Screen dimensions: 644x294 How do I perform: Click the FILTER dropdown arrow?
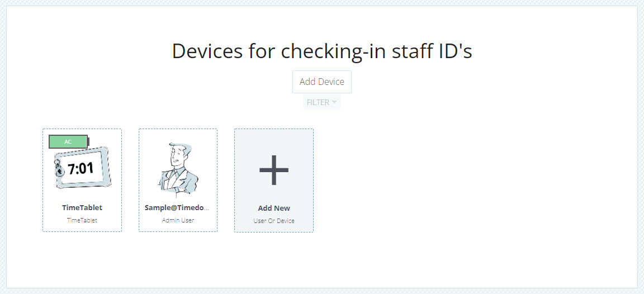point(334,102)
